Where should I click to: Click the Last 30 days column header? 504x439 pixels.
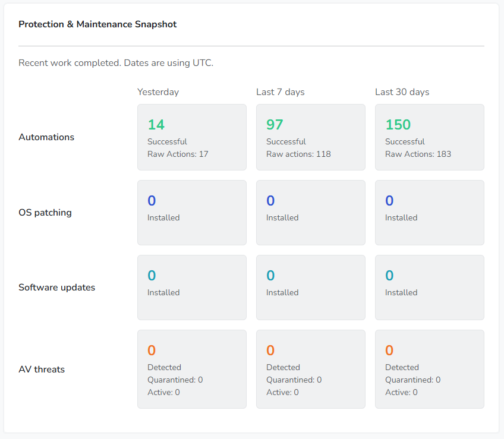(x=402, y=92)
